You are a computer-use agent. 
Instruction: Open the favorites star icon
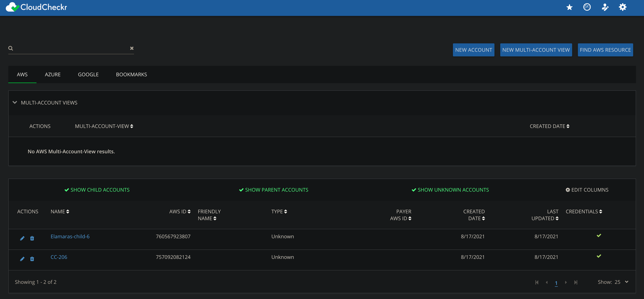point(569,7)
